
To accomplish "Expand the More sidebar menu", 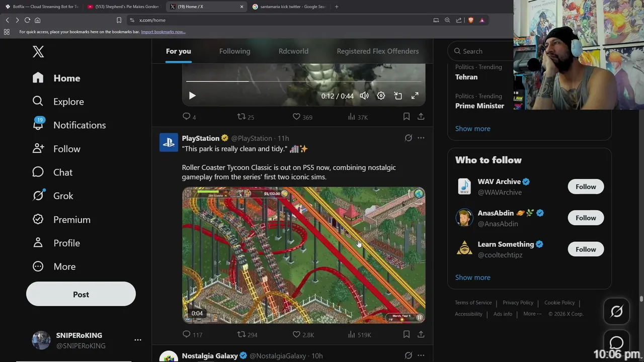I will [x=54, y=266].
